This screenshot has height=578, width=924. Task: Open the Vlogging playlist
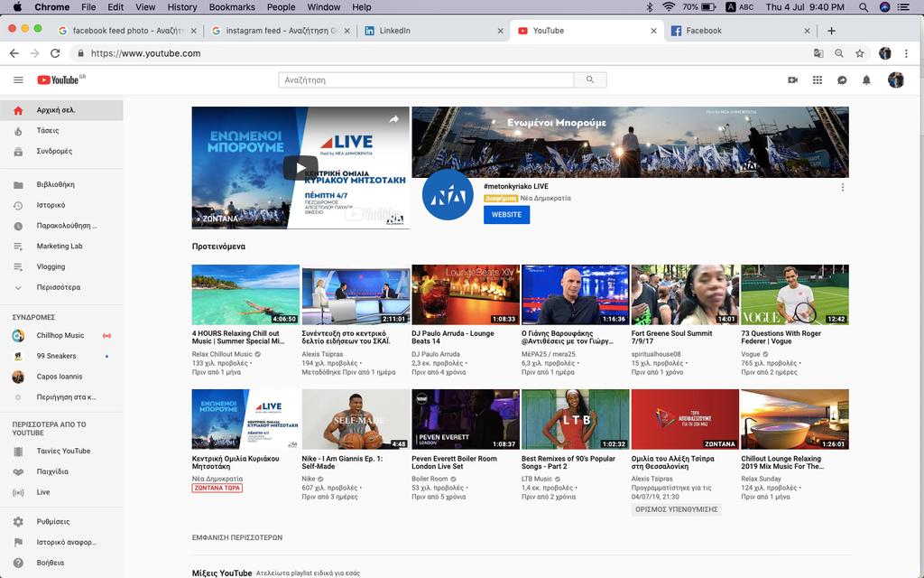61,267
